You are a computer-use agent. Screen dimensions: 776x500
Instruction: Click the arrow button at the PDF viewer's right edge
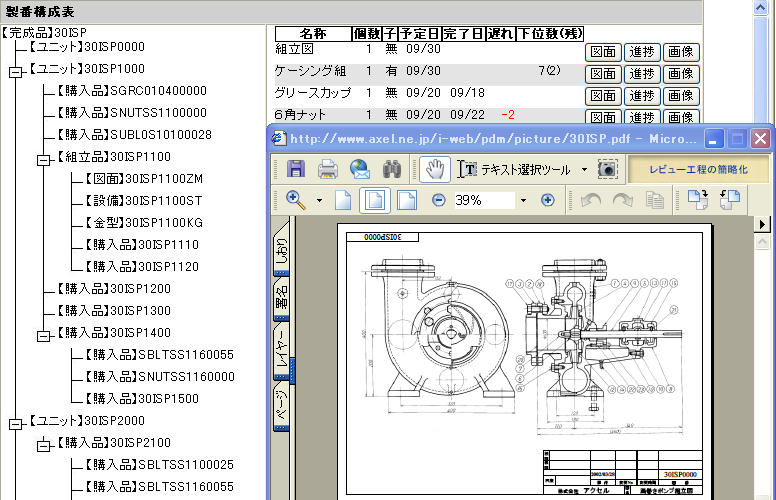point(762,224)
